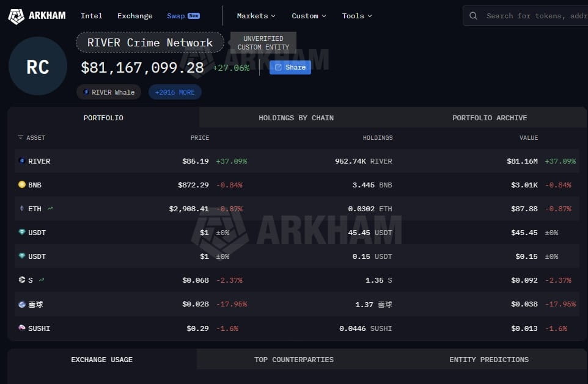Click the Unverified Custom Entity badge
Image resolution: width=588 pixels, height=384 pixels.
tap(263, 43)
